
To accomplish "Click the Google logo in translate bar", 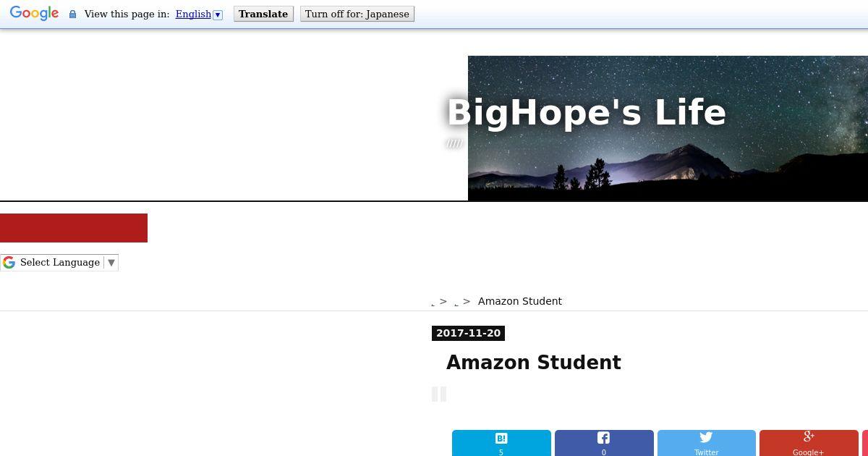I will (34, 14).
